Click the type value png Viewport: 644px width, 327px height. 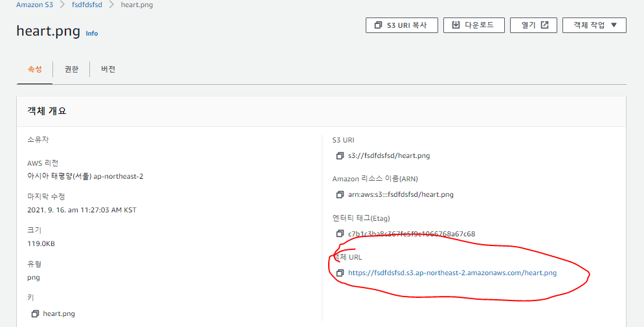click(34, 278)
